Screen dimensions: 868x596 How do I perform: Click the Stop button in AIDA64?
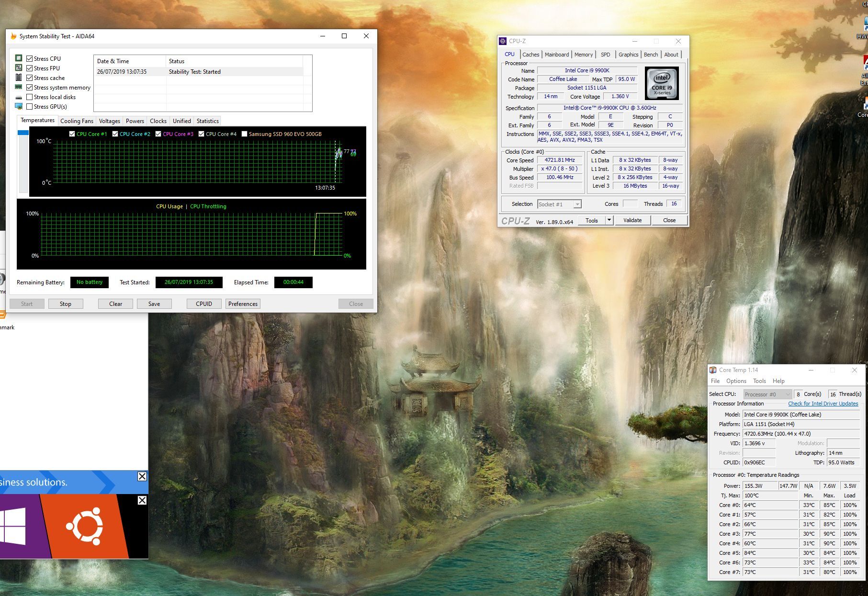pyautogui.click(x=66, y=304)
